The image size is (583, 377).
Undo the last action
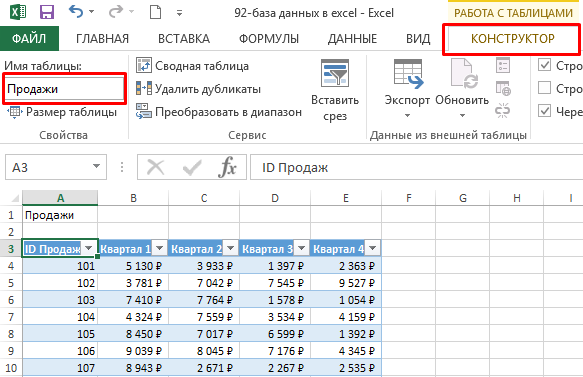(x=76, y=12)
